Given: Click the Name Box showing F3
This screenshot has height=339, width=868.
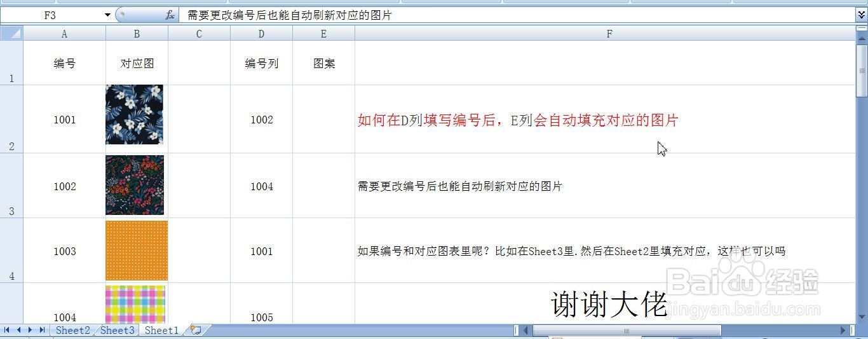Looking at the screenshot, I should coord(51,15).
